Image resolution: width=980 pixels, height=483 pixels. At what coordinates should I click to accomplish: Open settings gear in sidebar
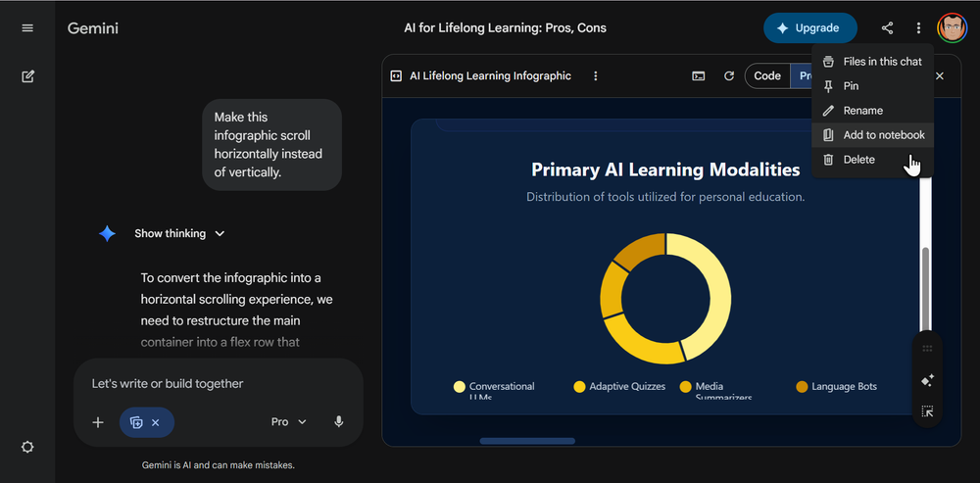pos(27,448)
